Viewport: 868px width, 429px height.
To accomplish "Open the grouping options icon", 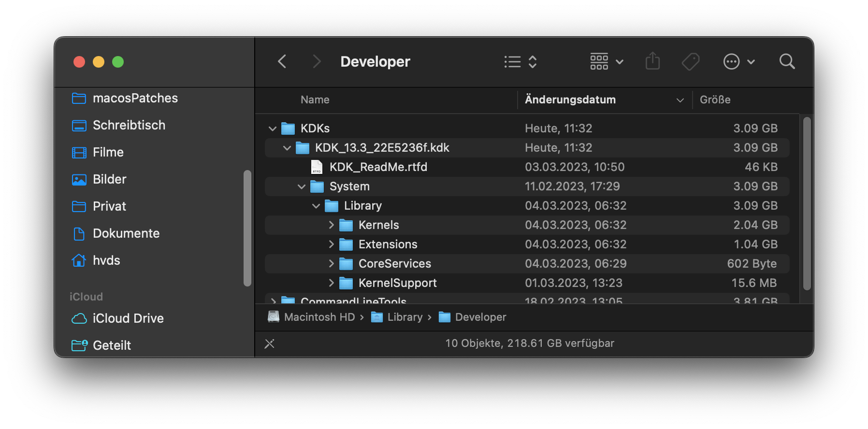I will (x=606, y=61).
